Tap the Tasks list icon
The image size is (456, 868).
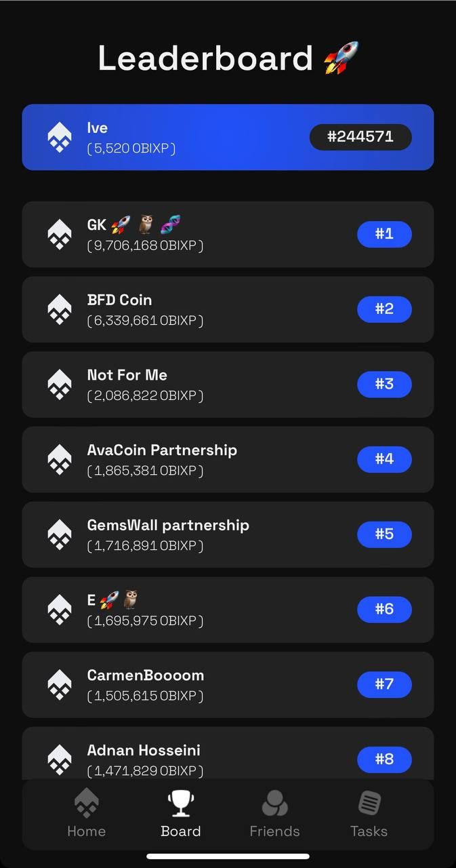point(369,804)
